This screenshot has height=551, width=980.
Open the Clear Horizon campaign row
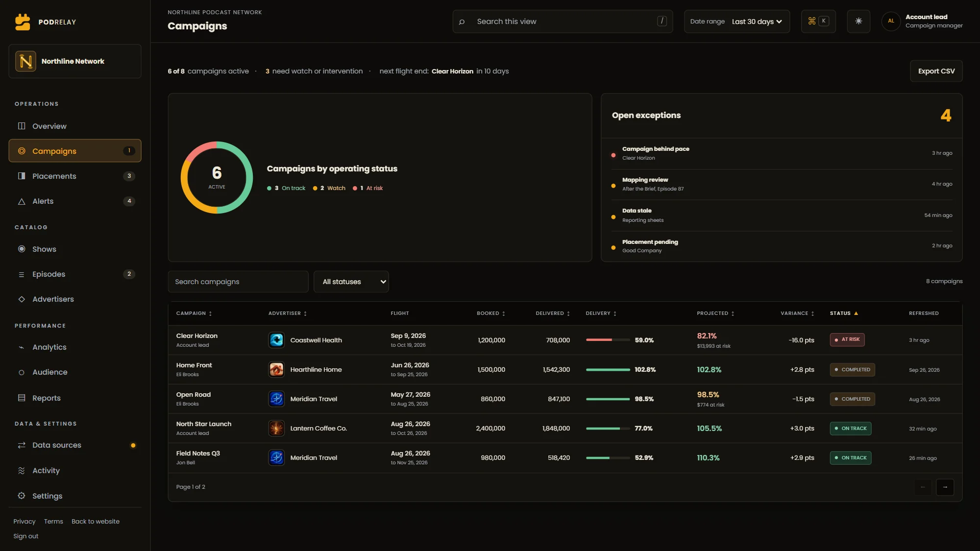click(565, 340)
